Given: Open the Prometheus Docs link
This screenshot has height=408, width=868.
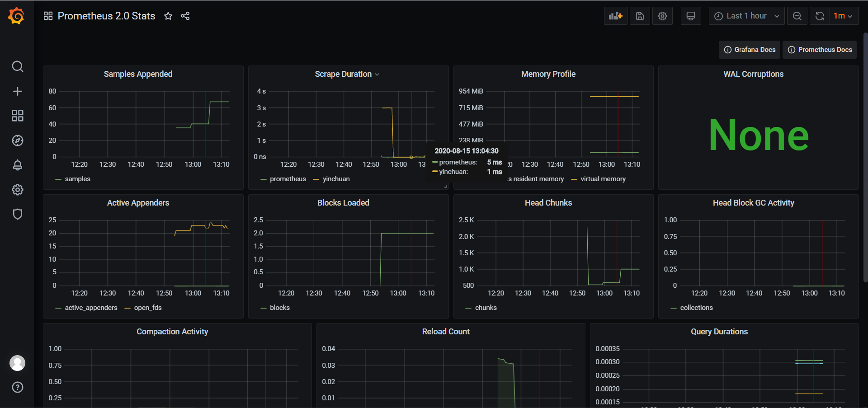Looking at the screenshot, I should pos(820,50).
